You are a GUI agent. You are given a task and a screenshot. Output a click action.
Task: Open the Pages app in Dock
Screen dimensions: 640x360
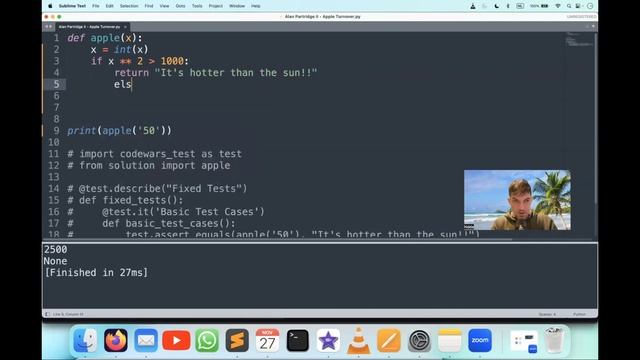point(389,340)
